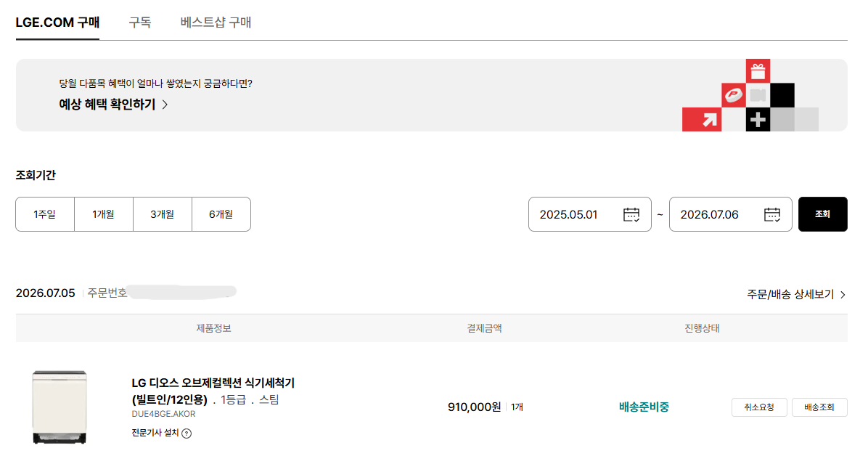Click the 배송조회 button
The height and width of the screenshot is (472, 868).
[x=819, y=407]
